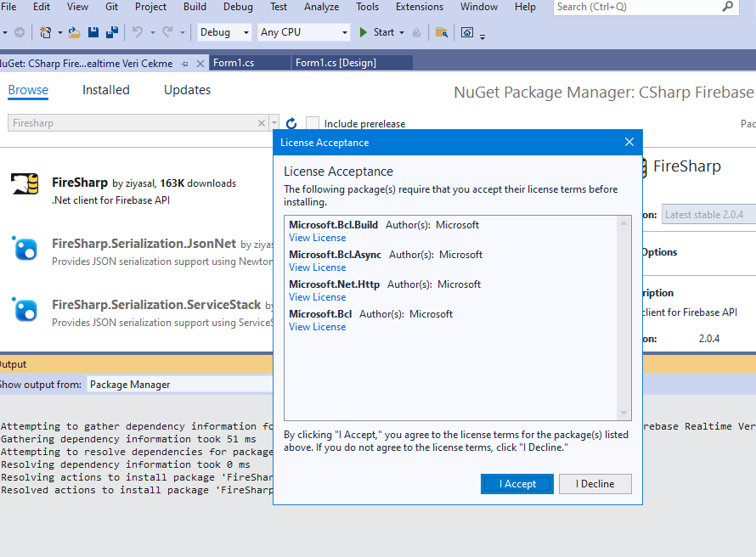Image resolution: width=756 pixels, height=557 pixels.
Task: Select the FireSharp.Serialization.ServiceStack package name
Action: click(x=156, y=305)
